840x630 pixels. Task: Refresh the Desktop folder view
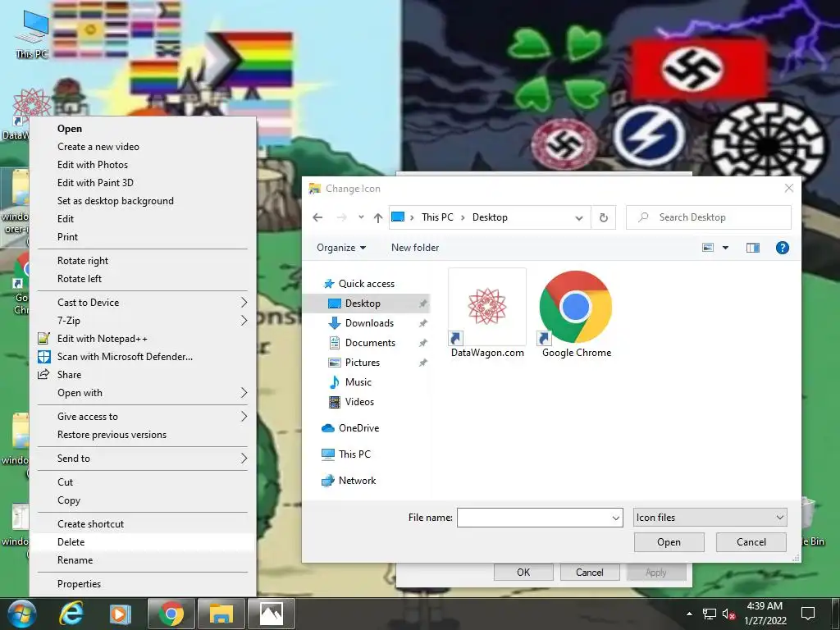point(604,217)
